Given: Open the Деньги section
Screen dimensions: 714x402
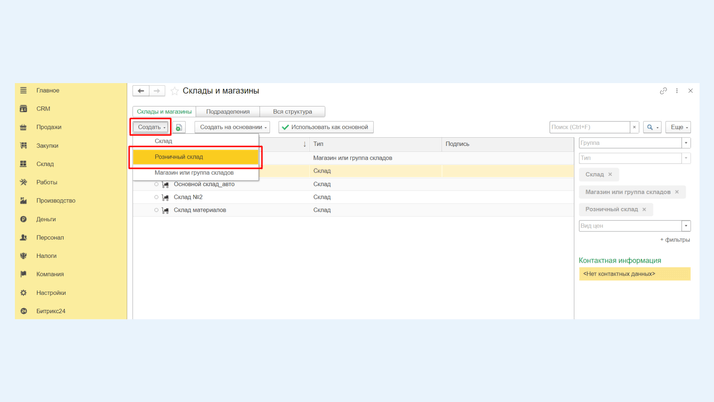Looking at the screenshot, I should (x=46, y=219).
